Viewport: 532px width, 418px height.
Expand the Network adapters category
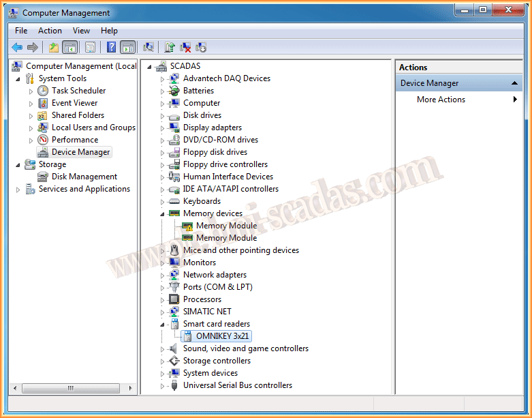[x=163, y=275]
